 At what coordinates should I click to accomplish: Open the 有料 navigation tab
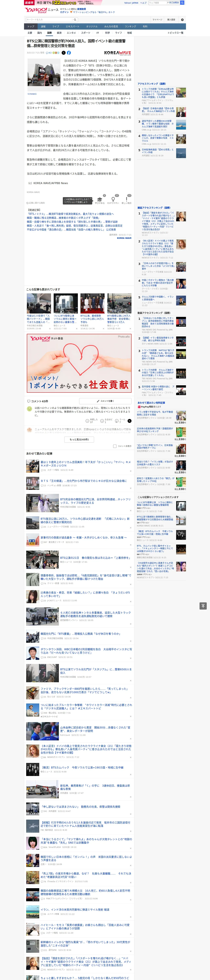click(145, 27)
